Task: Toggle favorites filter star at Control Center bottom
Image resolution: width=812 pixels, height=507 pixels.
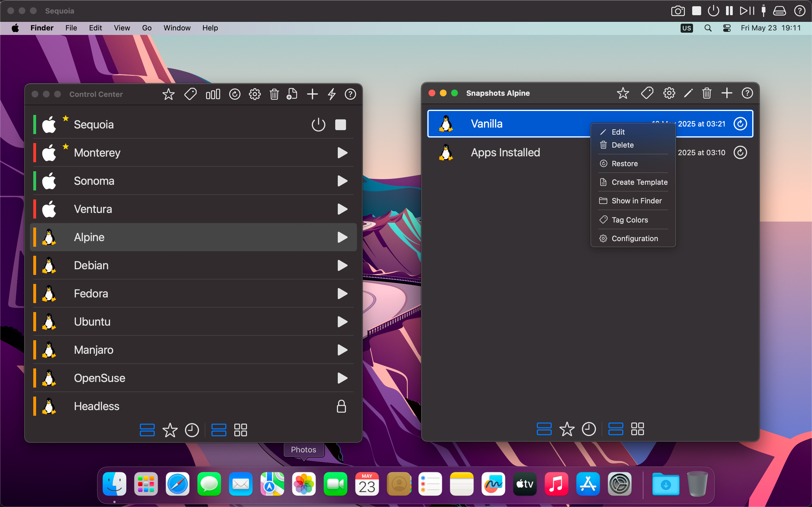Action: pyautogui.click(x=170, y=430)
